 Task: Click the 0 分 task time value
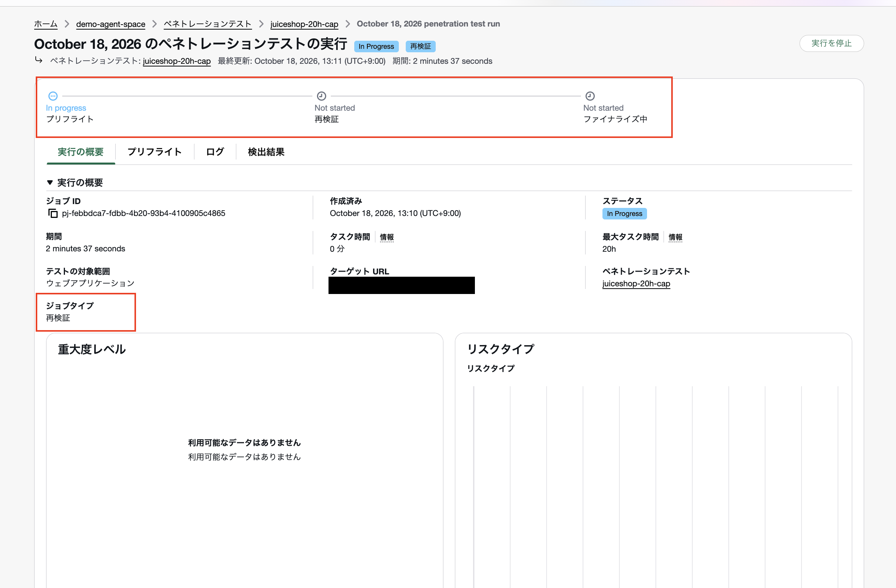(x=337, y=249)
